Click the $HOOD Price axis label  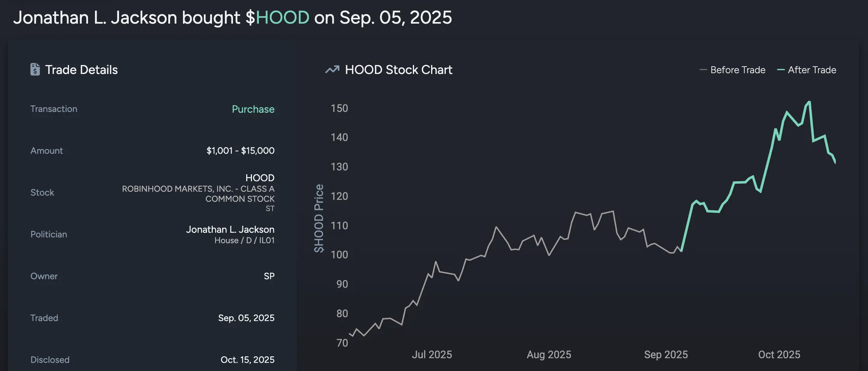point(319,217)
